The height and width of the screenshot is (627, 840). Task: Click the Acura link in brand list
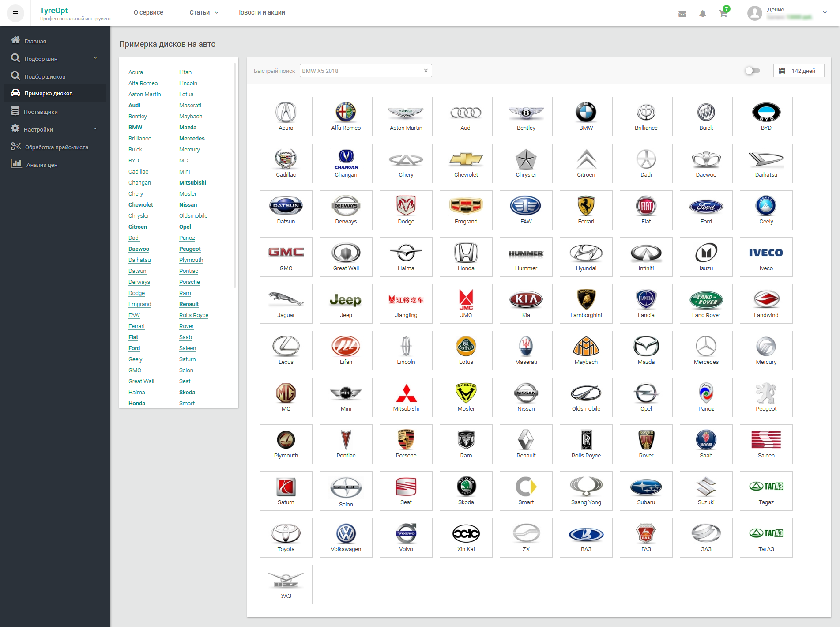[136, 72]
